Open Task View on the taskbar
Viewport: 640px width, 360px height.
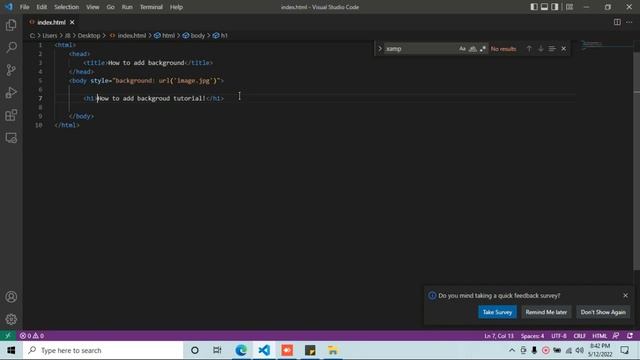pos(217,350)
